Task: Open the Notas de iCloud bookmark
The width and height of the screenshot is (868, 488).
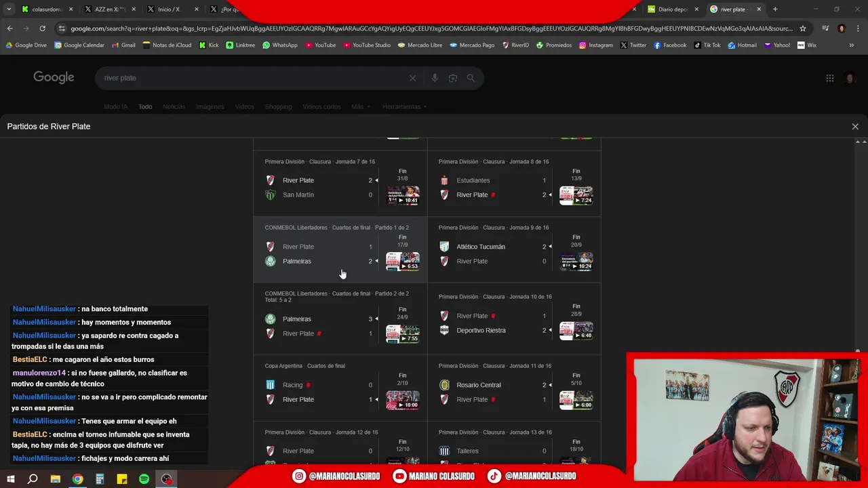Action: 167,45
